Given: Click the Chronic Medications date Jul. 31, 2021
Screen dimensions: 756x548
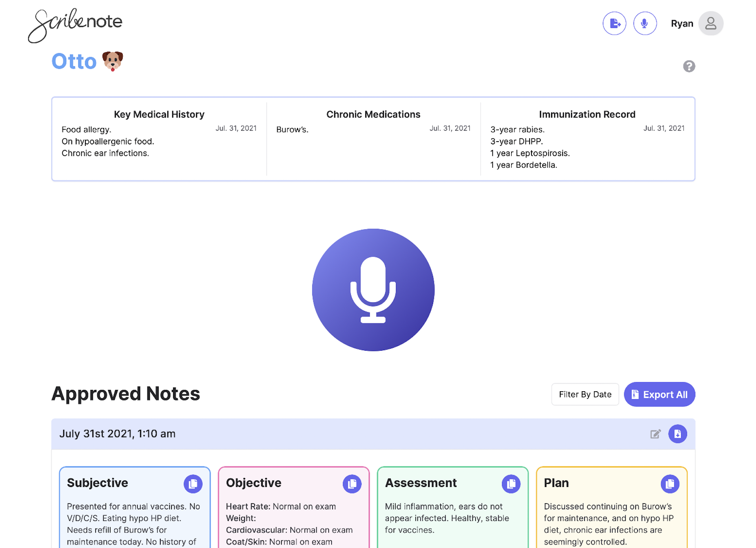Looking at the screenshot, I should coord(450,128).
